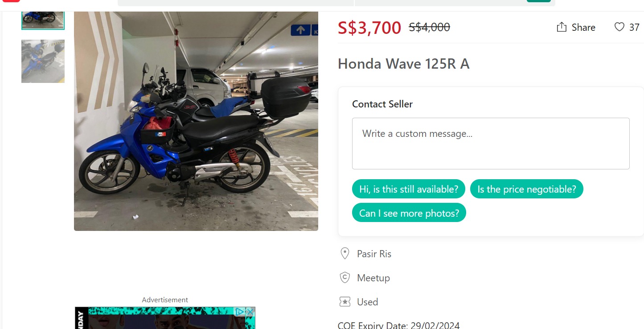Choose 'Can I see more photos?' quick reply
This screenshot has height=329, width=644.
point(409,213)
